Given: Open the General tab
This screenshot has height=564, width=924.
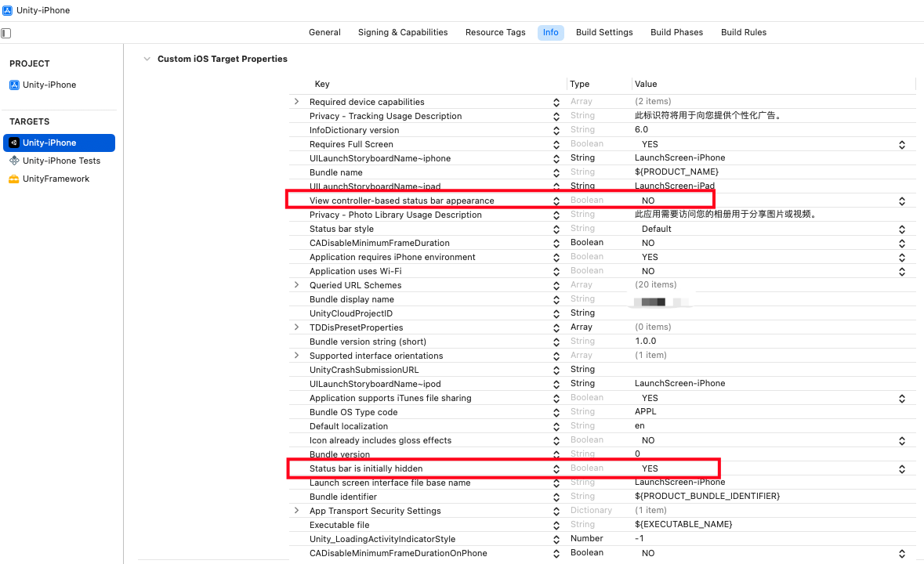Looking at the screenshot, I should click(x=324, y=32).
